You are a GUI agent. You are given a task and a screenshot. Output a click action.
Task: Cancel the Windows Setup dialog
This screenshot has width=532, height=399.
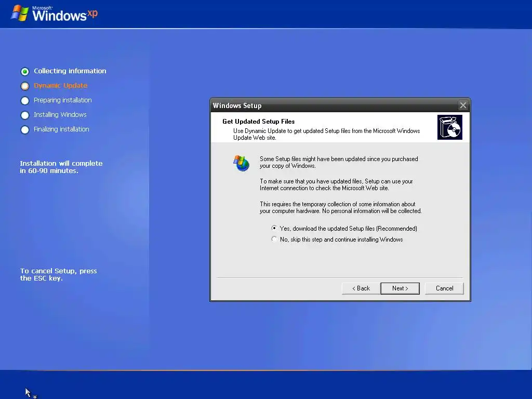coord(444,288)
